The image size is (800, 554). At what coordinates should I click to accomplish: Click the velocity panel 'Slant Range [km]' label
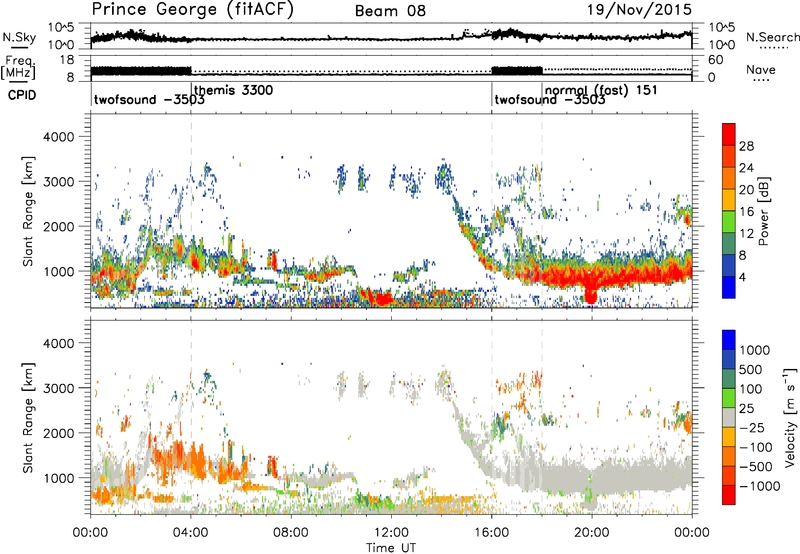pos(28,418)
